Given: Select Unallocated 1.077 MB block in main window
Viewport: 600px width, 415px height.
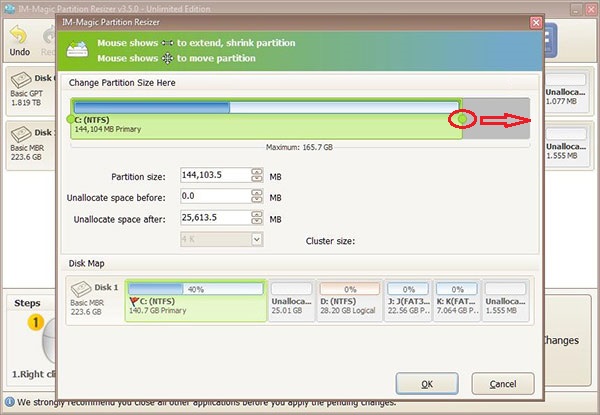Looking at the screenshot, I should click(566, 90).
